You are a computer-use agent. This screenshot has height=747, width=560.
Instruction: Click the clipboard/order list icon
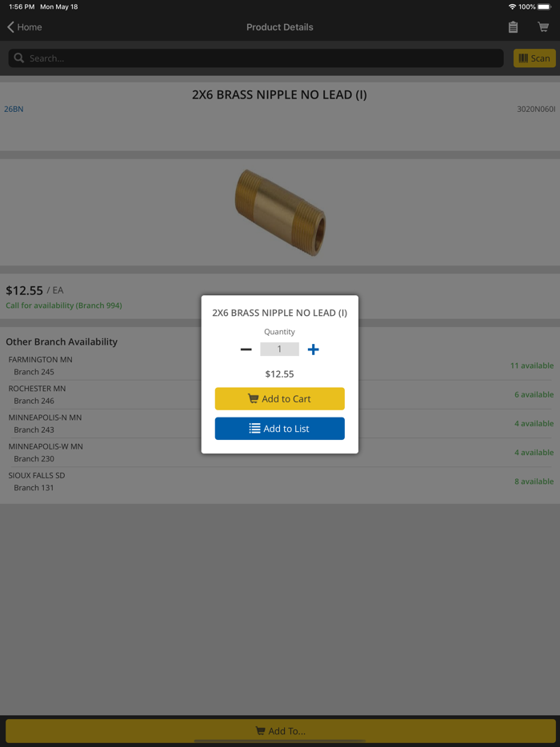pyautogui.click(x=513, y=26)
